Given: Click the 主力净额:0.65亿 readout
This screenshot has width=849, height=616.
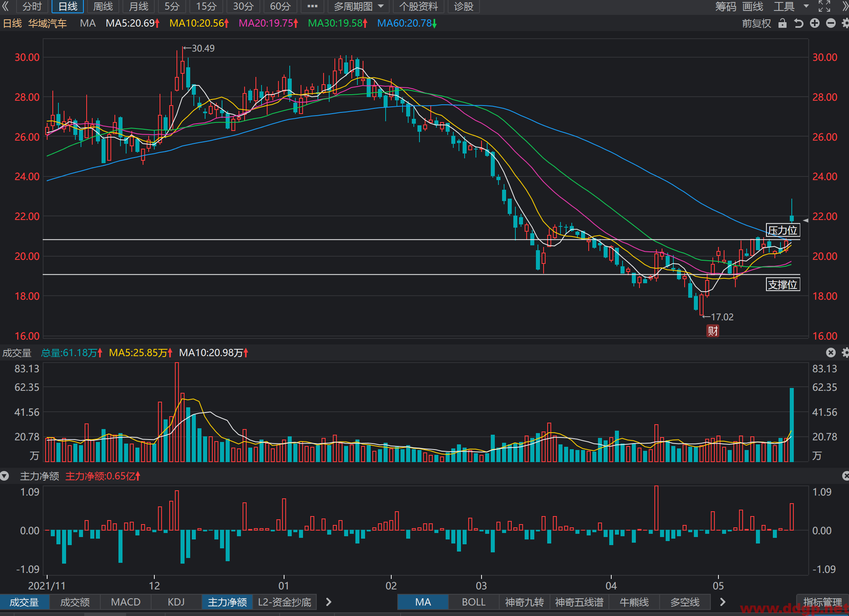Looking at the screenshot, I should [103, 476].
